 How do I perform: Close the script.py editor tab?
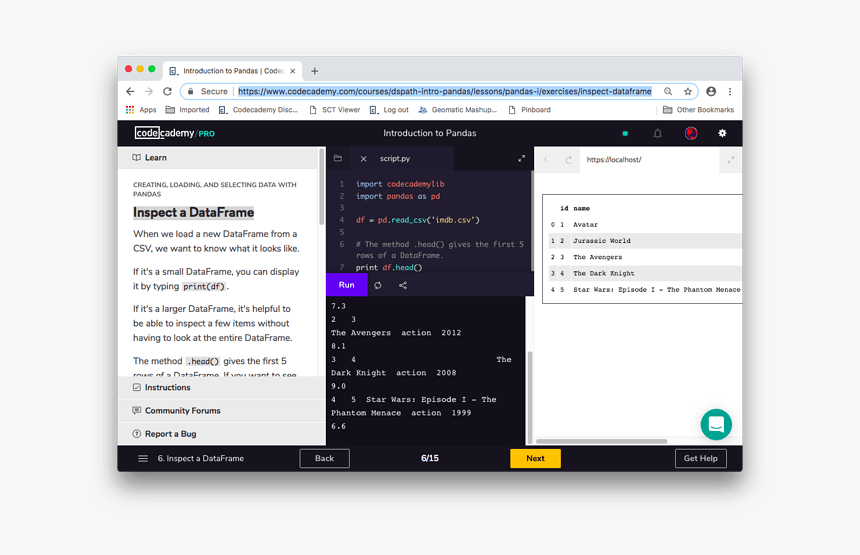click(x=363, y=158)
